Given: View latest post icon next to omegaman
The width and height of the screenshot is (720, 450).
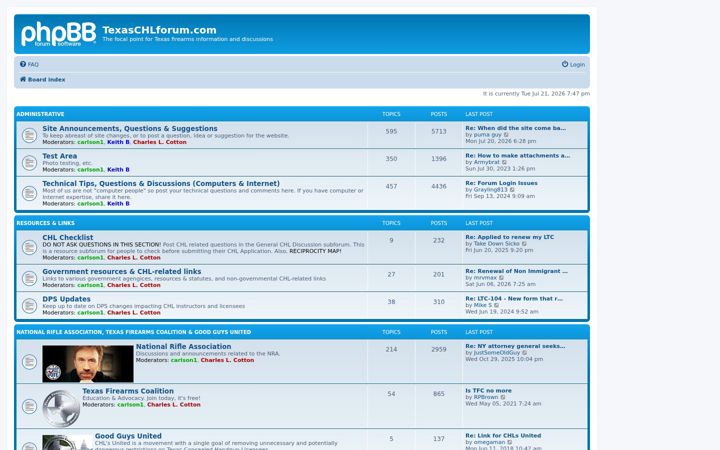Looking at the screenshot, I should (510, 442).
